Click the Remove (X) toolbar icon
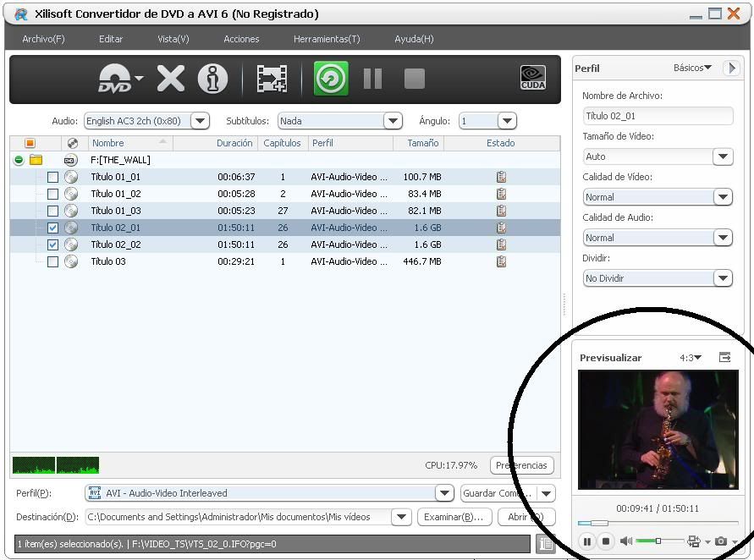The height and width of the screenshot is (560, 754). click(x=170, y=79)
